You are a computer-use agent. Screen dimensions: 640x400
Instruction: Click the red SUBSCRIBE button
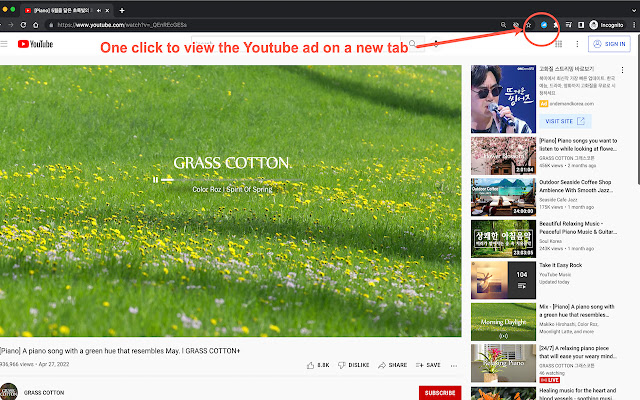click(x=440, y=393)
